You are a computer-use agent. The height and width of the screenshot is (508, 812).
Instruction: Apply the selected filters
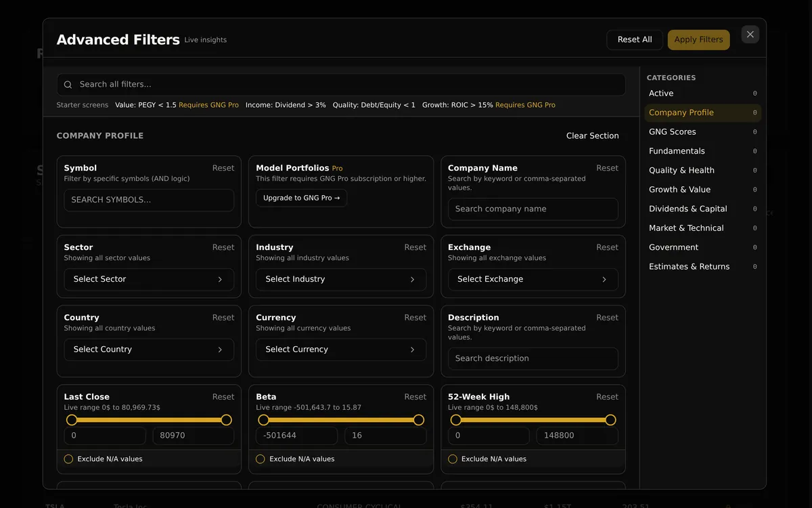(698, 40)
